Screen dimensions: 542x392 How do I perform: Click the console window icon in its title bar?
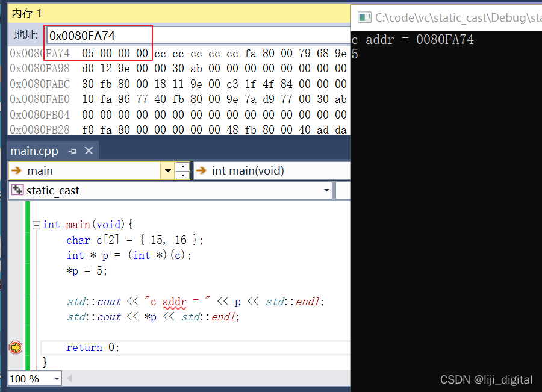coord(364,17)
